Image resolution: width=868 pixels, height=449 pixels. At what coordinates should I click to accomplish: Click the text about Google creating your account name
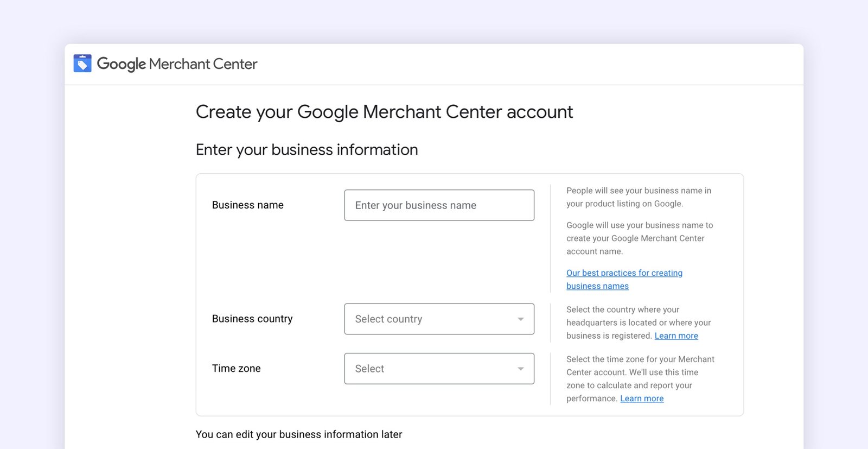click(x=640, y=238)
